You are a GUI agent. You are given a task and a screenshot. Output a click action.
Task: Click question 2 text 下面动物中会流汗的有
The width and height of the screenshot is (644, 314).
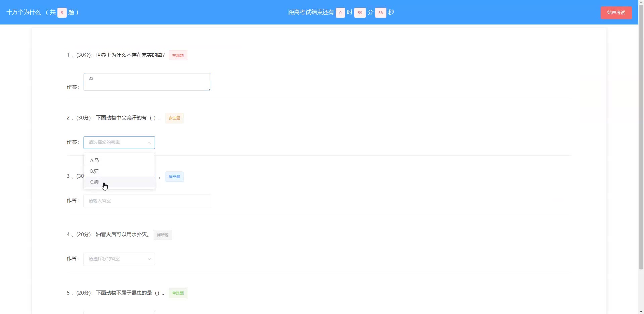pyautogui.click(x=121, y=118)
